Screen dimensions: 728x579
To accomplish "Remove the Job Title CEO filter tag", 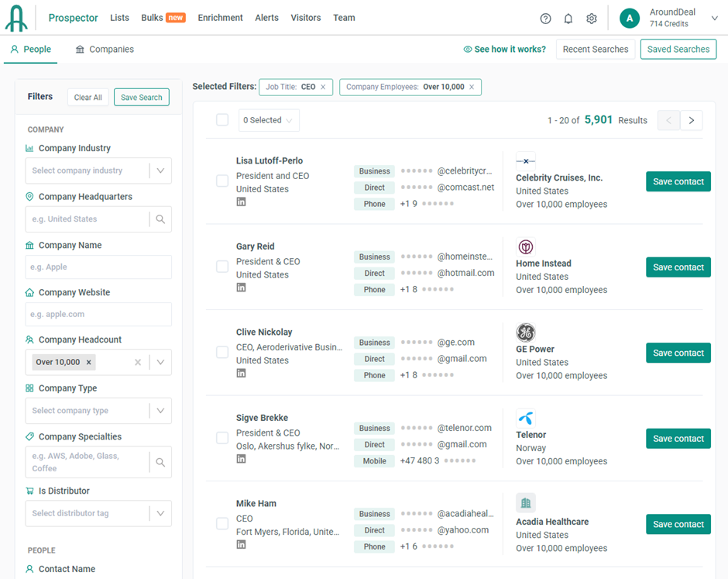I will [x=323, y=87].
